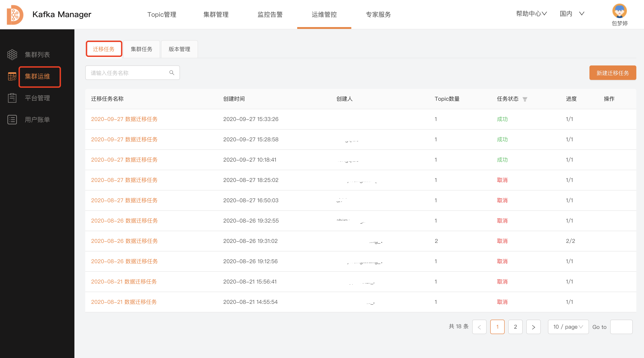644x358 pixels.
Task: Select the 集群列表 sidebar icon
Action: (x=12, y=54)
